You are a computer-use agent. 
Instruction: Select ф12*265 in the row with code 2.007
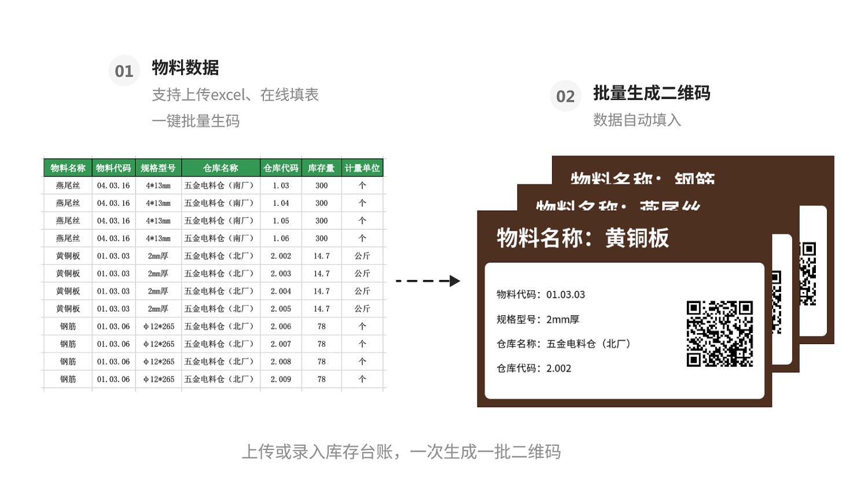click(x=159, y=344)
